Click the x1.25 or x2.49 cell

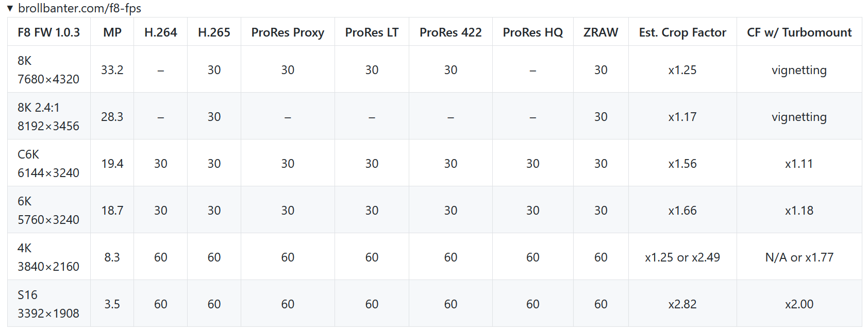682,257
